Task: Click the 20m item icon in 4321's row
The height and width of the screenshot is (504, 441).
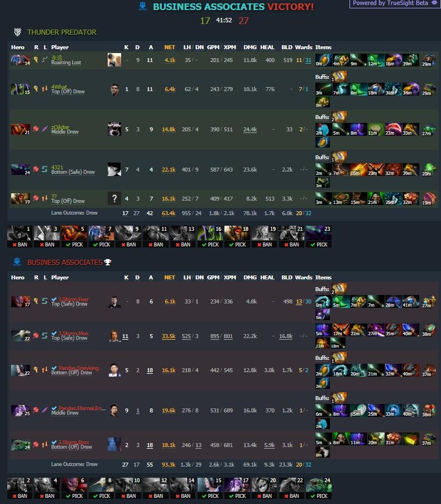Action: tap(429, 169)
